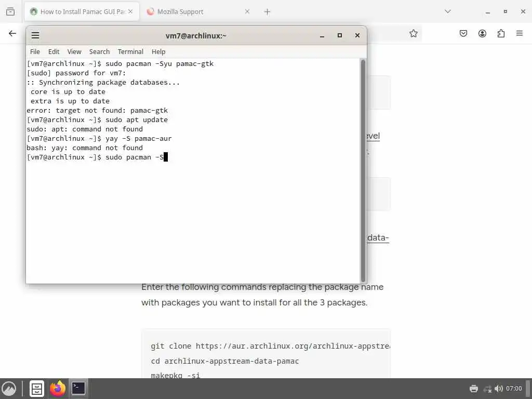Open the taskbar application launcher menu

click(x=9, y=389)
